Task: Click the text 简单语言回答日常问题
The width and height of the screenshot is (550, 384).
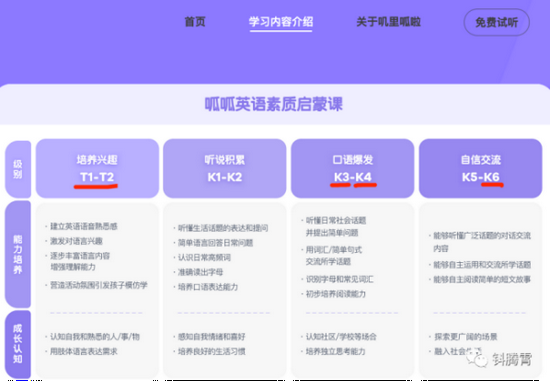Action: (x=215, y=243)
